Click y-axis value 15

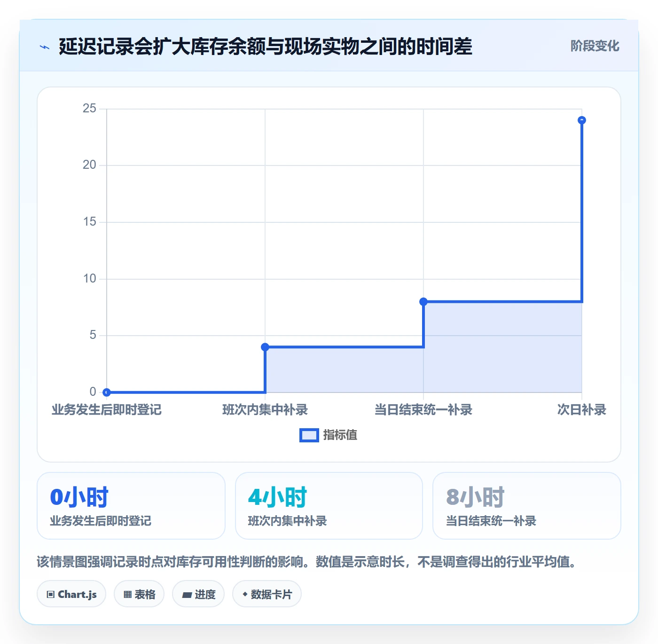click(x=89, y=222)
